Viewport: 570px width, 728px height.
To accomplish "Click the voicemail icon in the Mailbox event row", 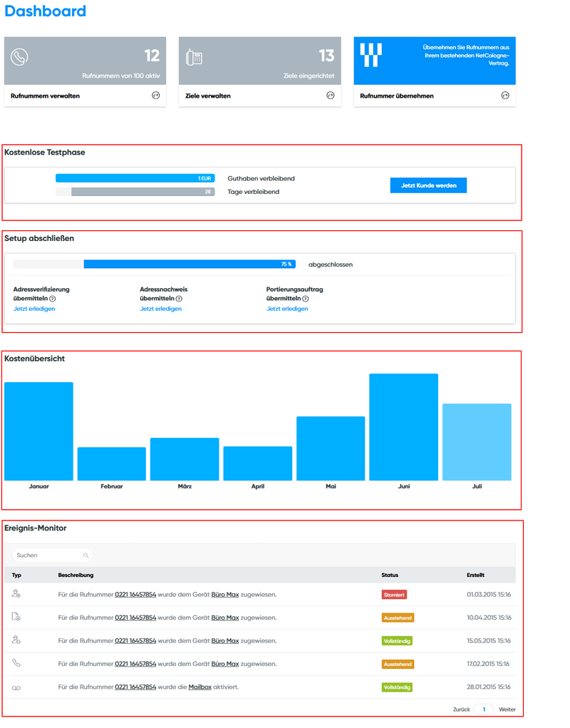I will [x=15, y=687].
